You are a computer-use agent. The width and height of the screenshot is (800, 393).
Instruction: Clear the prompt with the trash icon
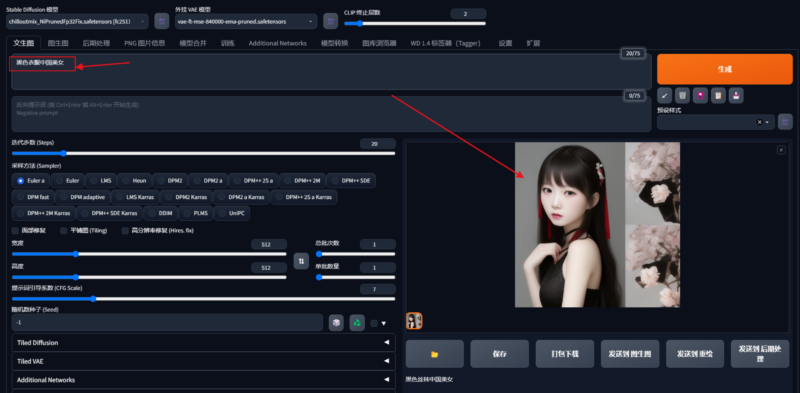pos(683,95)
